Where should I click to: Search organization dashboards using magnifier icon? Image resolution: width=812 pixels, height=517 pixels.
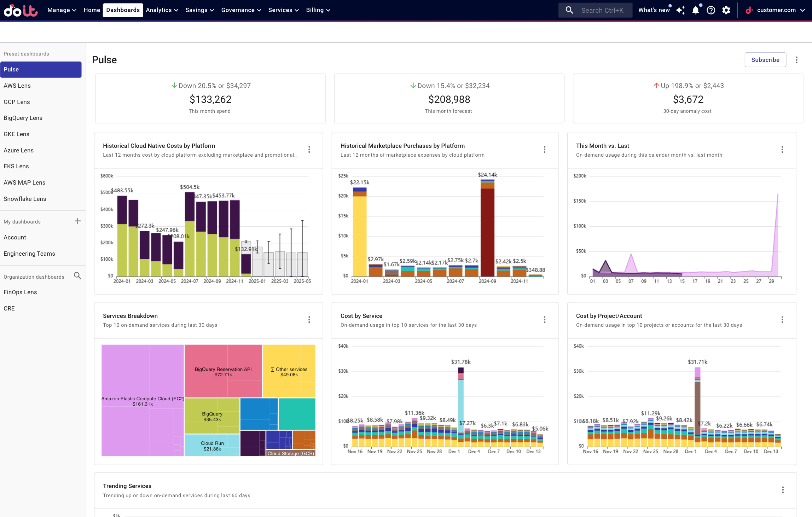coord(77,276)
